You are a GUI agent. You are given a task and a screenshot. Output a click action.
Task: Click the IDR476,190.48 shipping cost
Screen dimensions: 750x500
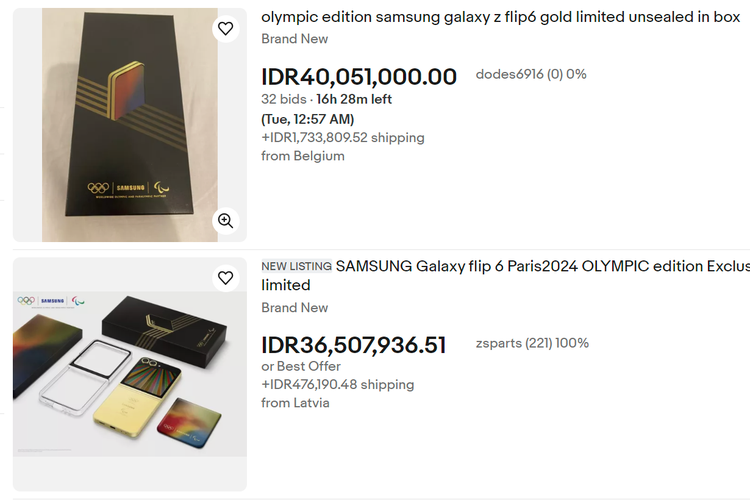pyautogui.click(x=337, y=384)
